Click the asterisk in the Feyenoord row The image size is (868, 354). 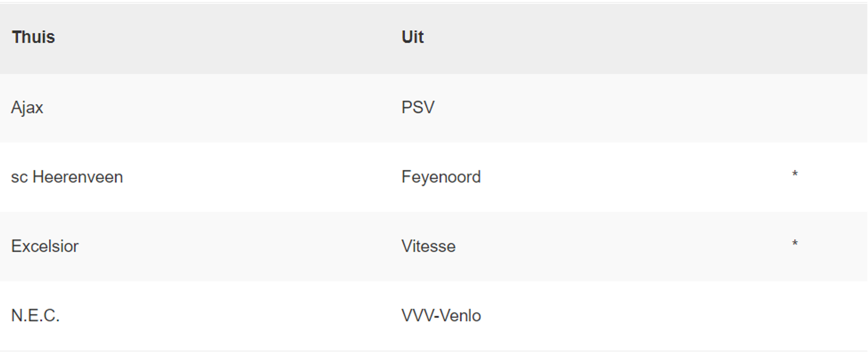(x=795, y=175)
